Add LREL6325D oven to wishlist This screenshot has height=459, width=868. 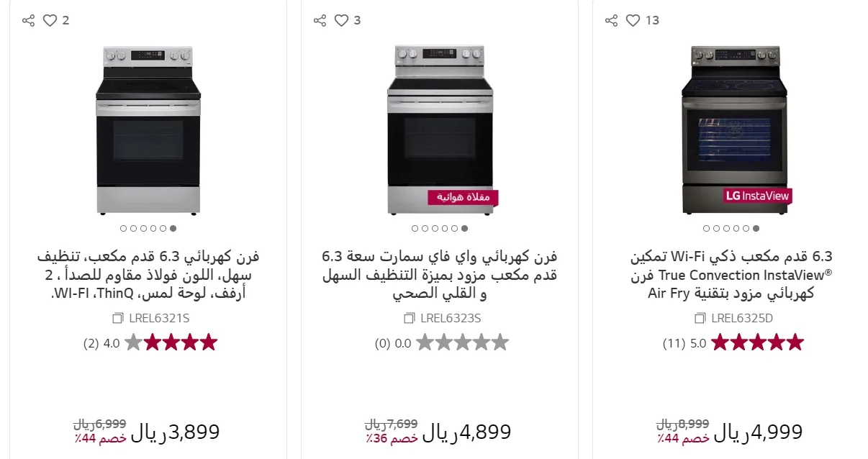click(633, 20)
